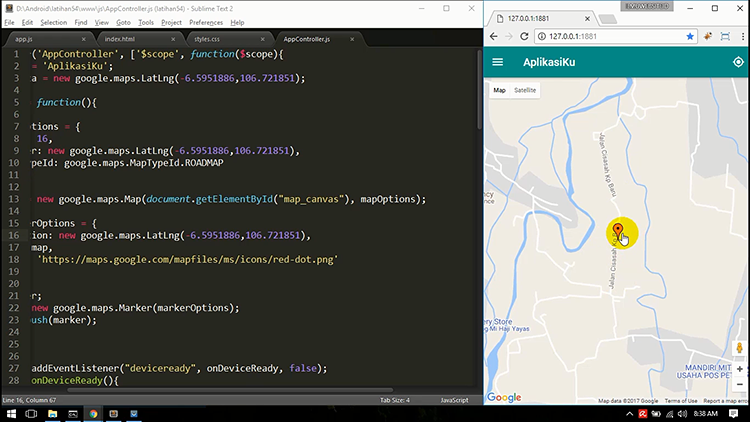Select the Pegman street view icon
This screenshot has width=750, height=422.
(739, 348)
